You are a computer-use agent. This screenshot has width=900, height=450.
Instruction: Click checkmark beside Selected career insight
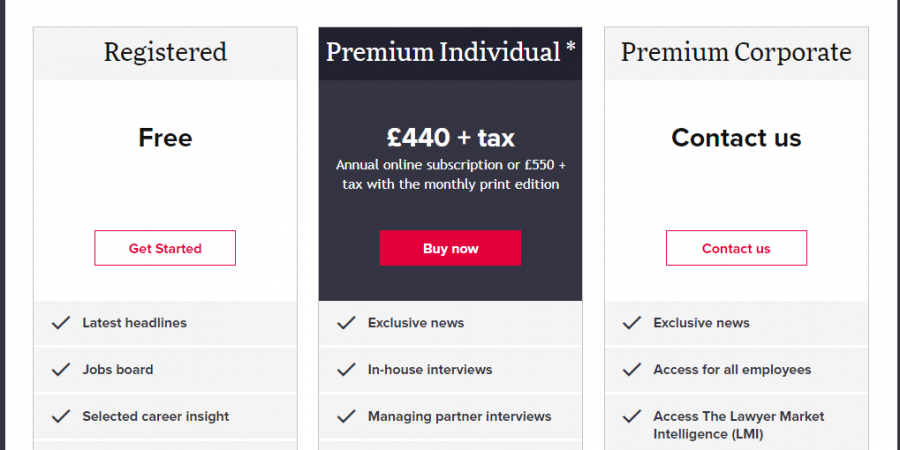click(61, 416)
